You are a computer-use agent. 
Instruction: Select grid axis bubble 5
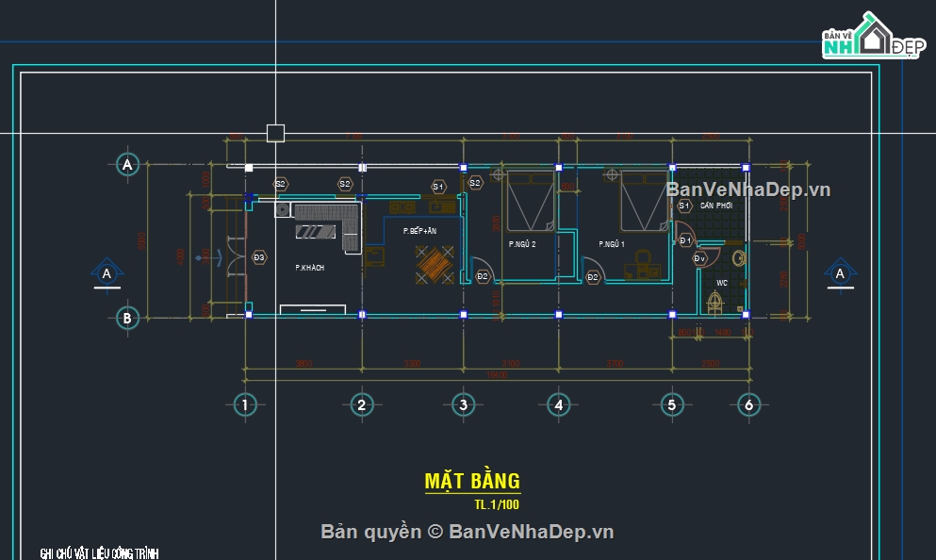tap(672, 404)
